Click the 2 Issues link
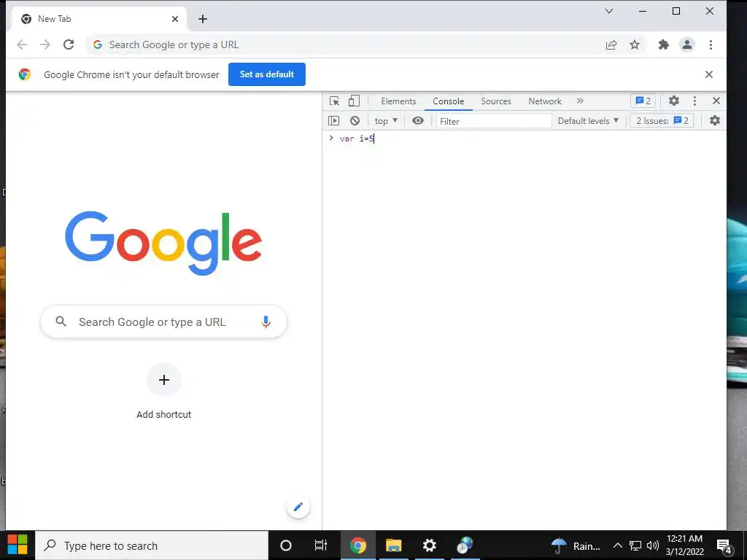747x560 pixels. (662, 121)
